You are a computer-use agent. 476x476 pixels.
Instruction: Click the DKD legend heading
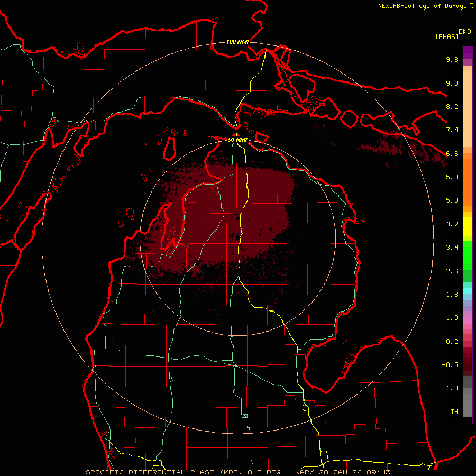pyautogui.click(x=465, y=32)
